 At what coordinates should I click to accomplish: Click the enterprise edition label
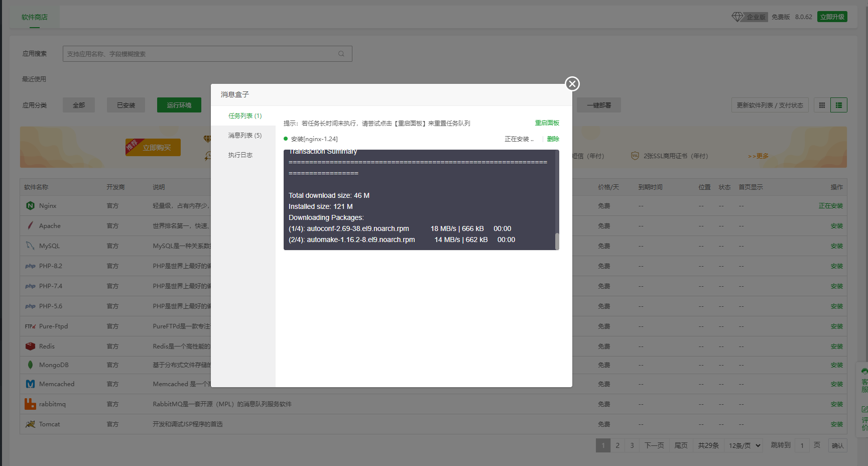[x=756, y=17]
